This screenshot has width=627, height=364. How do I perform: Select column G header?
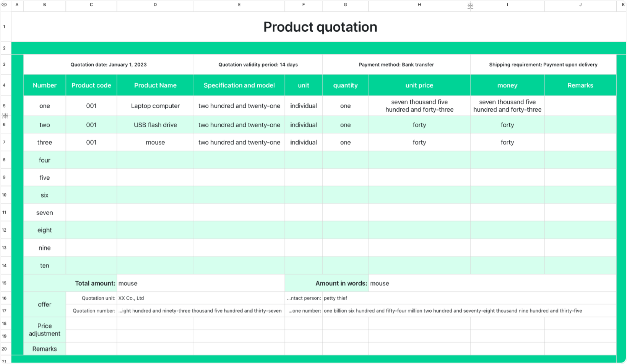pyautogui.click(x=346, y=5)
